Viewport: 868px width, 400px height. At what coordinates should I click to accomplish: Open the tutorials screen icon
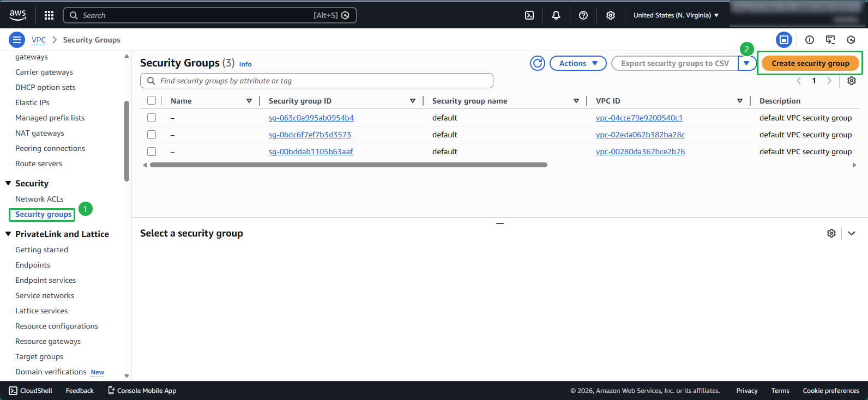click(x=830, y=40)
